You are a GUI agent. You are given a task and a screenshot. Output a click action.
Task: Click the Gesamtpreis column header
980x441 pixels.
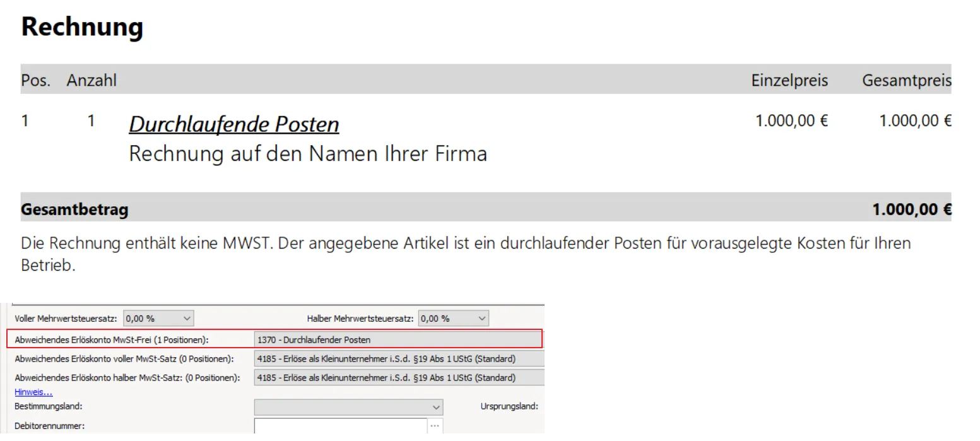(x=906, y=81)
